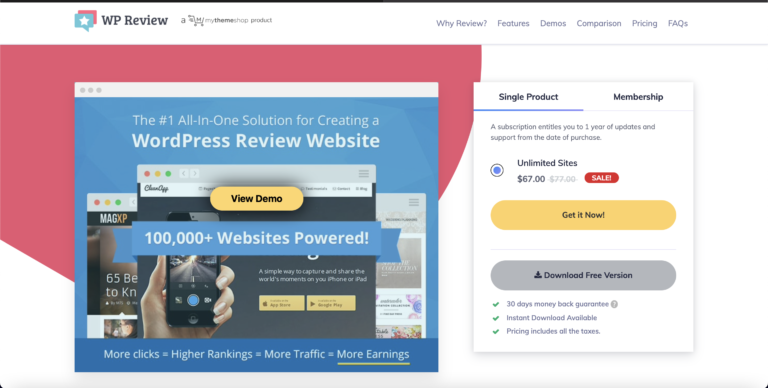Screen dimensions: 768x388
Task: Click the struck-through $77.00 price
Action: [x=562, y=179]
